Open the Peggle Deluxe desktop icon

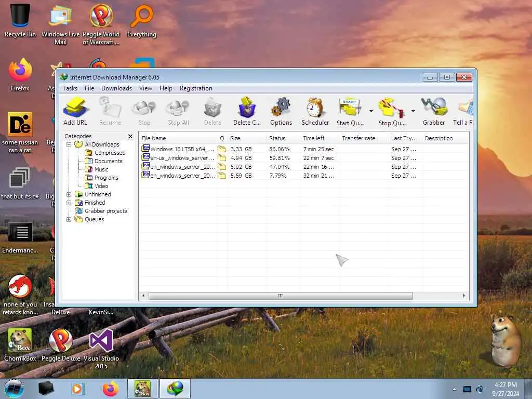(x=61, y=345)
